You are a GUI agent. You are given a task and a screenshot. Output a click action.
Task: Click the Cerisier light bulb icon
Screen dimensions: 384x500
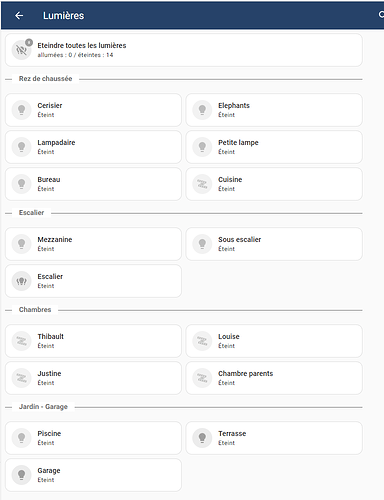tap(22, 110)
